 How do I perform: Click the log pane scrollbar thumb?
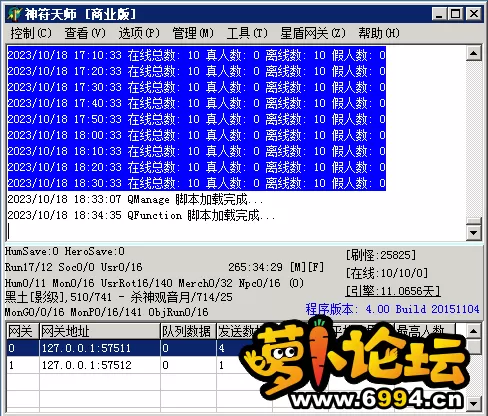point(474,221)
